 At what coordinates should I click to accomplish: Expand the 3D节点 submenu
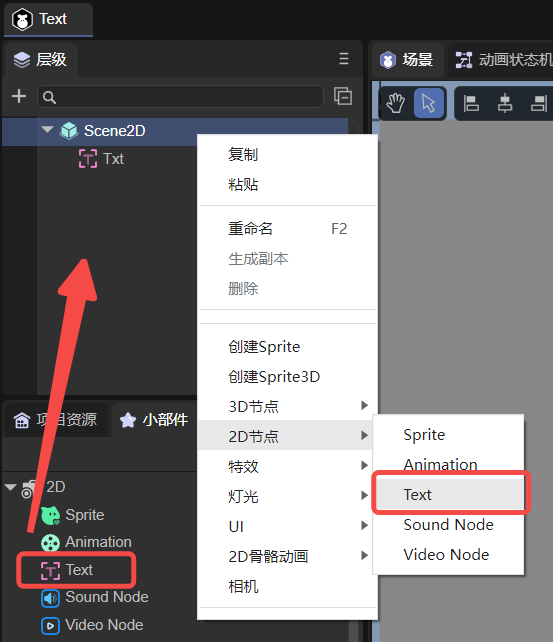[364, 405]
